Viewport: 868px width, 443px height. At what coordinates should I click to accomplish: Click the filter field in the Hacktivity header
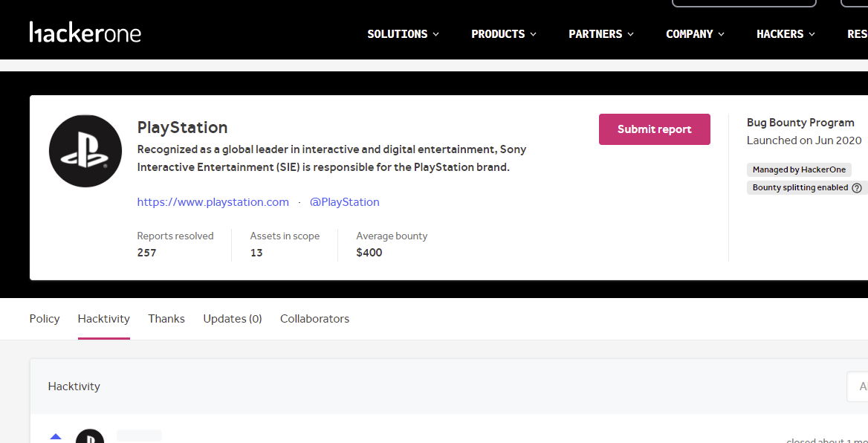(x=858, y=387)
